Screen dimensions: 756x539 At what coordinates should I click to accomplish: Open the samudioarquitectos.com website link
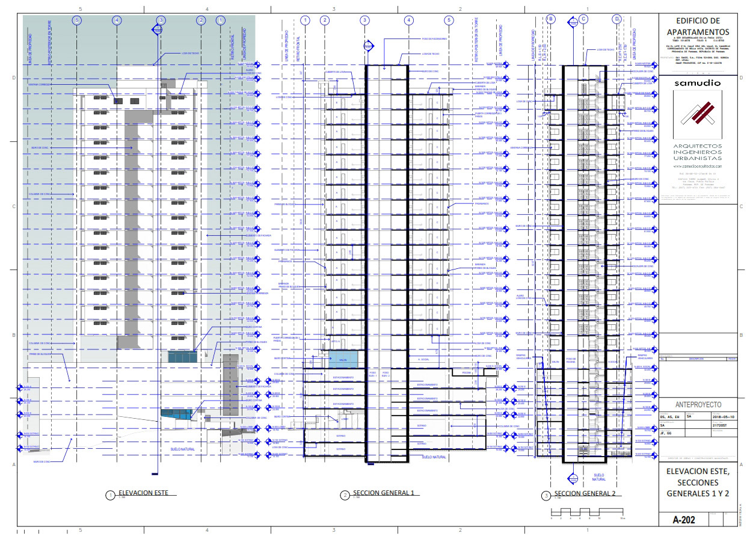tap(698, 165)
